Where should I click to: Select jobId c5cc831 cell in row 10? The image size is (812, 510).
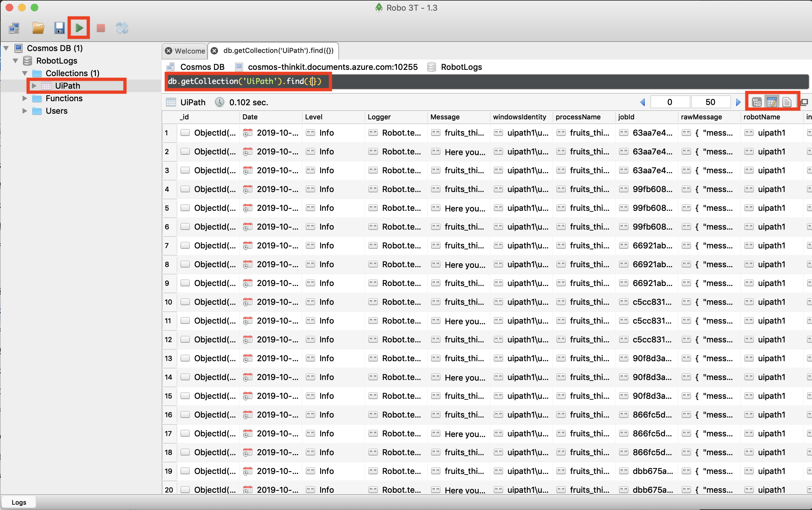(x=646, y=302)
